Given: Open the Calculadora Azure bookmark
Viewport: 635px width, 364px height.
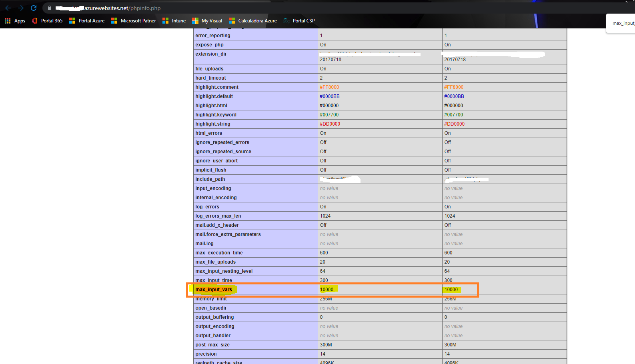Looking at the screenshot, I should (x=253, y=21).
